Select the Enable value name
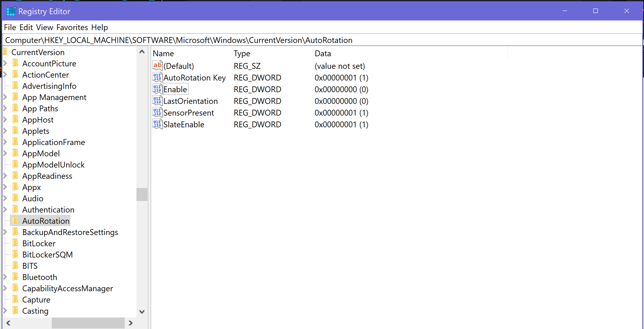Screen dimensions: 644x329 pos(175,89)
